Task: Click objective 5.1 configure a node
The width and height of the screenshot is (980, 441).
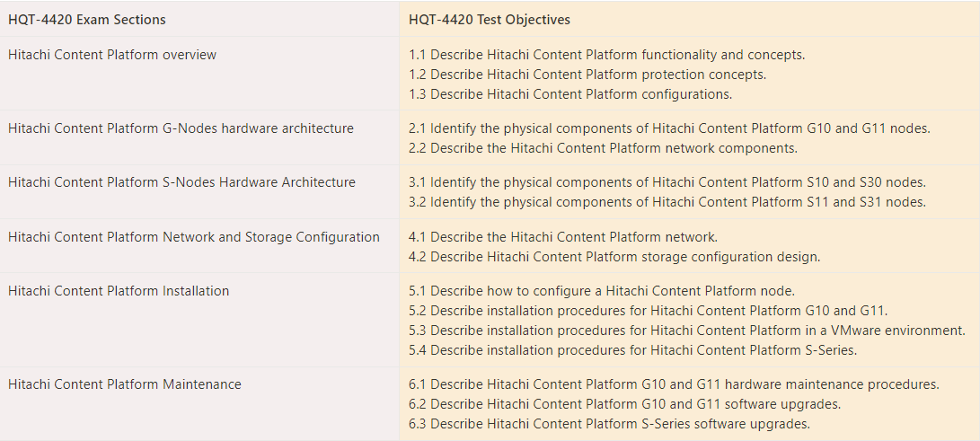Action: tap(602, 291)
